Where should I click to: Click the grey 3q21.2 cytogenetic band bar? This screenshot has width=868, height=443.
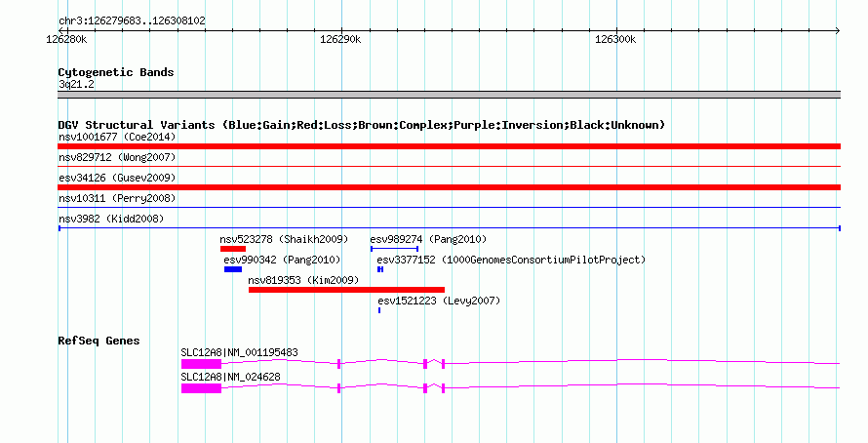(x=449, y=95)
